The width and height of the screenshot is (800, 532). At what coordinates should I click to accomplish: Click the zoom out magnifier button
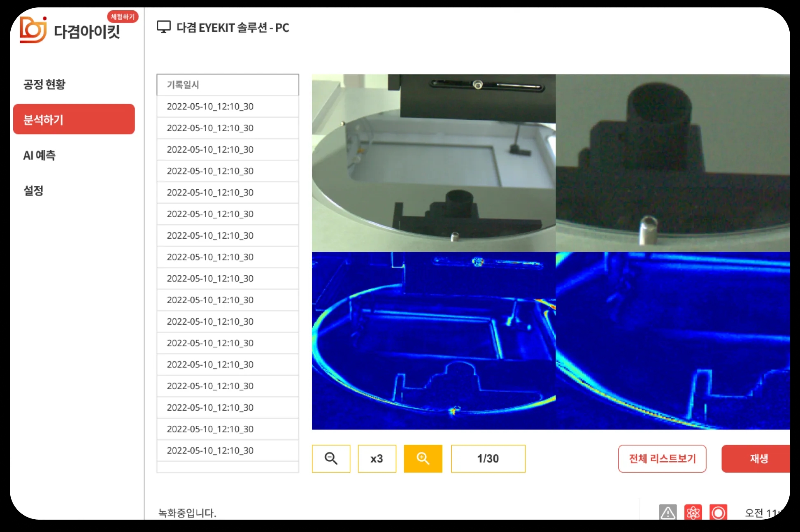click(x=331, y=458)
